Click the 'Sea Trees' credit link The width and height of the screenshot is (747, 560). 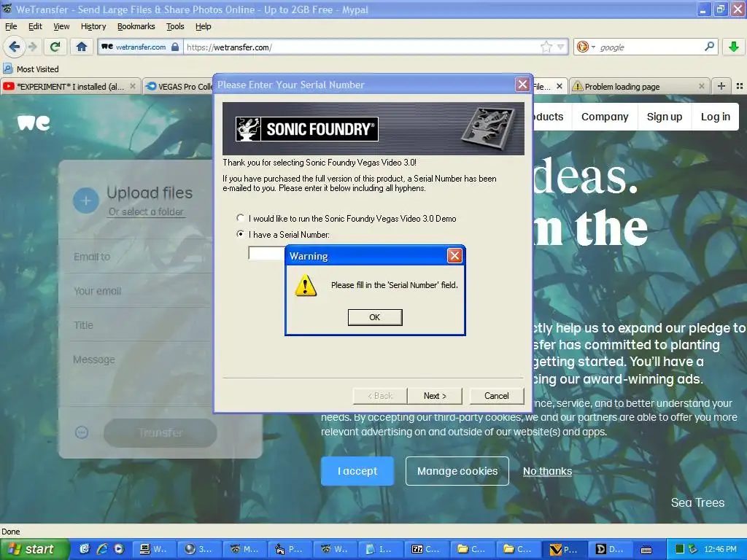pyautogui.click(x=697, y=502)
